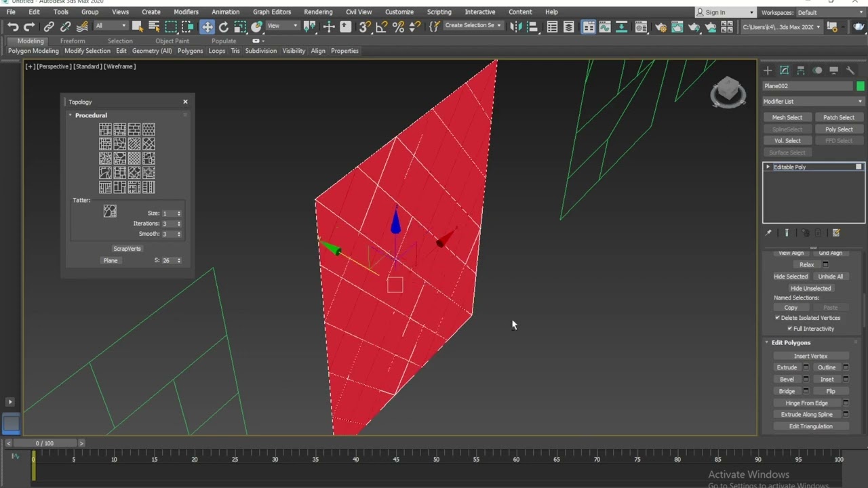Click the ScrapVerts button

click(127, 249)
